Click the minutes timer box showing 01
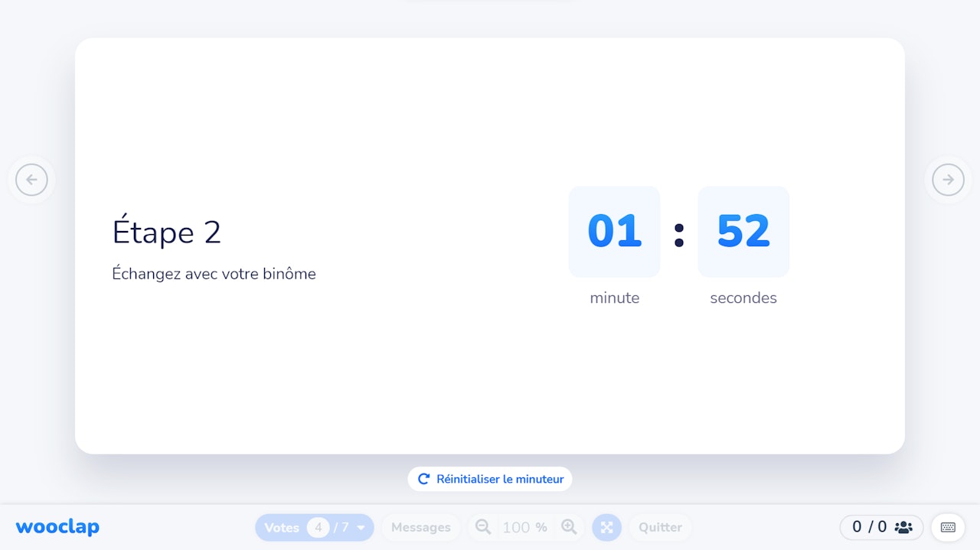The width and height of the screenshot is (980, 550). coord(615,232)
